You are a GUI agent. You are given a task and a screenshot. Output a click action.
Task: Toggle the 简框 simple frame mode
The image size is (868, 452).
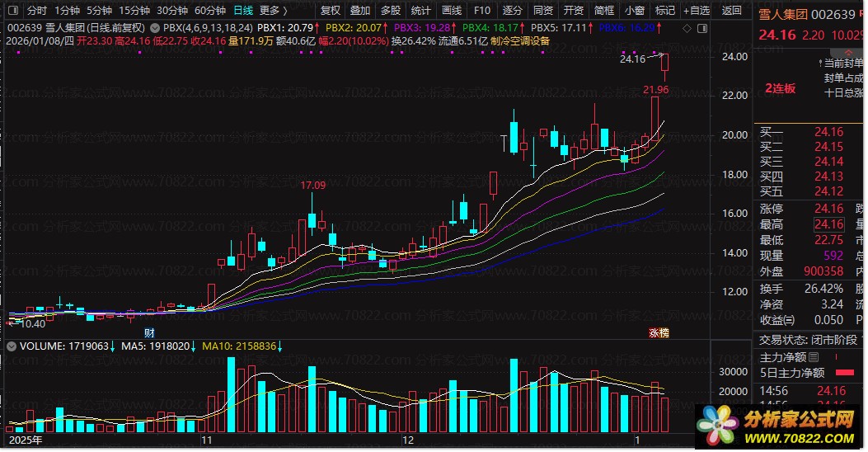(x=604, y=10)
